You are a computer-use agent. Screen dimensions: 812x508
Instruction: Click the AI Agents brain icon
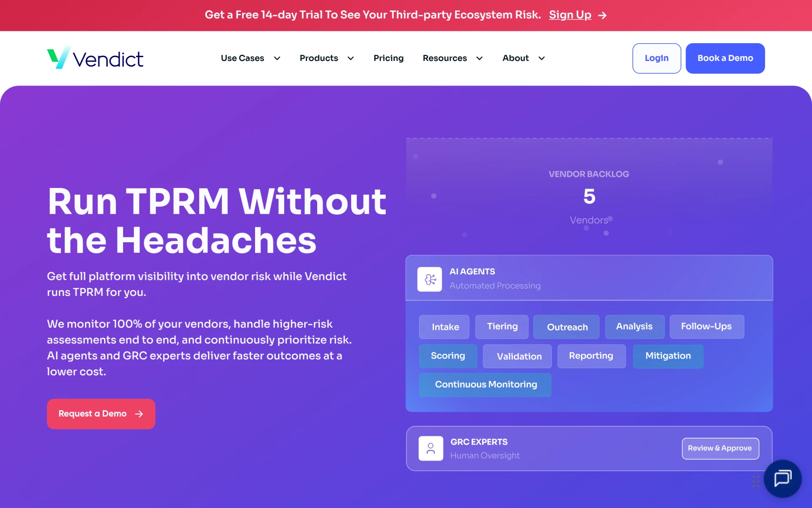coord(430,279)
